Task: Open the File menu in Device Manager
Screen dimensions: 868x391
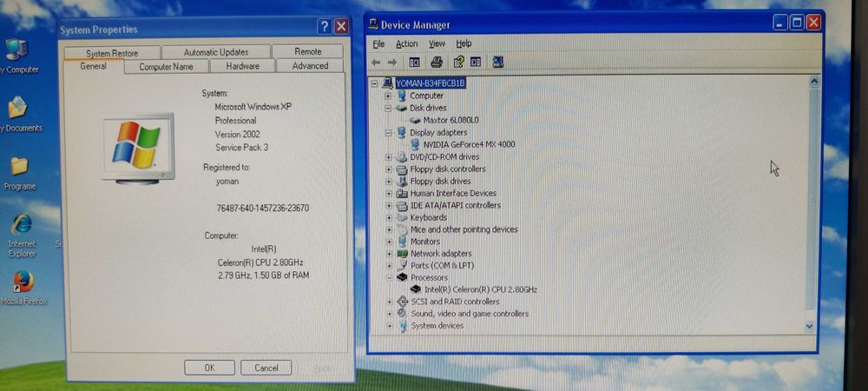Action: tap(378, 43)
